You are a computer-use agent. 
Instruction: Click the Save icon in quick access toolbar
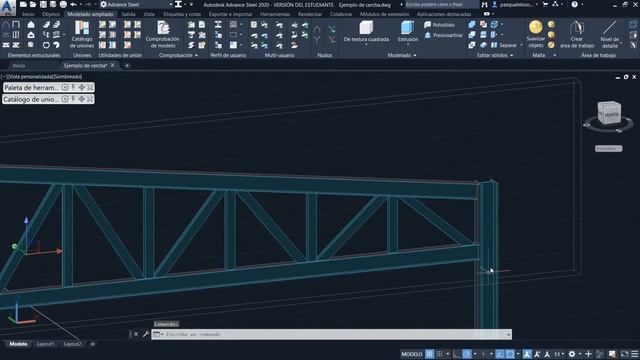tap(43, 4)
